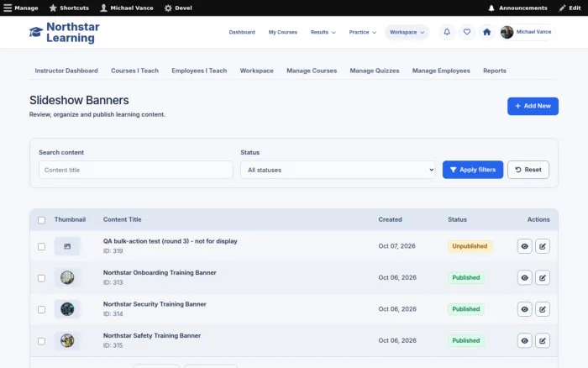
Task: Switch to Courses I Teach tab
Action: tap(134, 71)
